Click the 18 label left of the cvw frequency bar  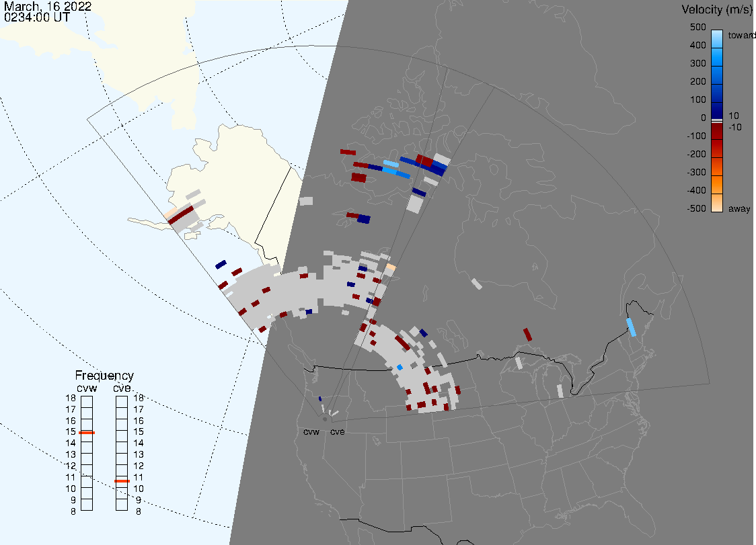71,398
